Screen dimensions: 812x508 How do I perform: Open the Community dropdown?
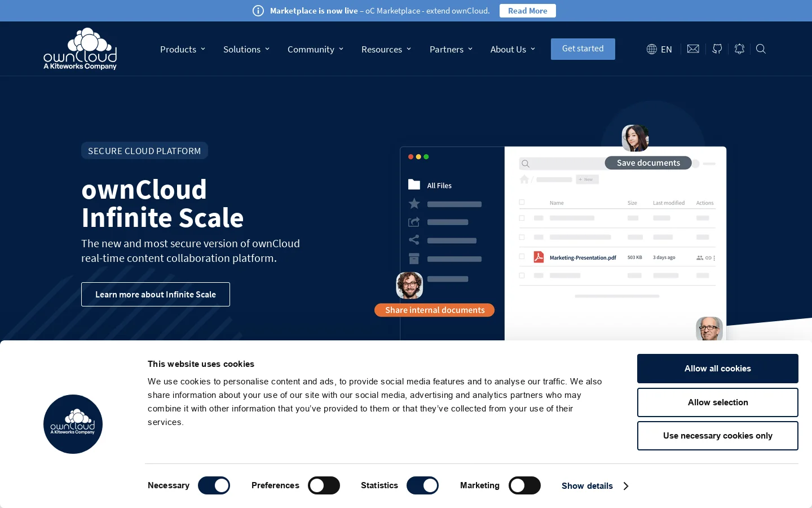[x=315, y=50]
